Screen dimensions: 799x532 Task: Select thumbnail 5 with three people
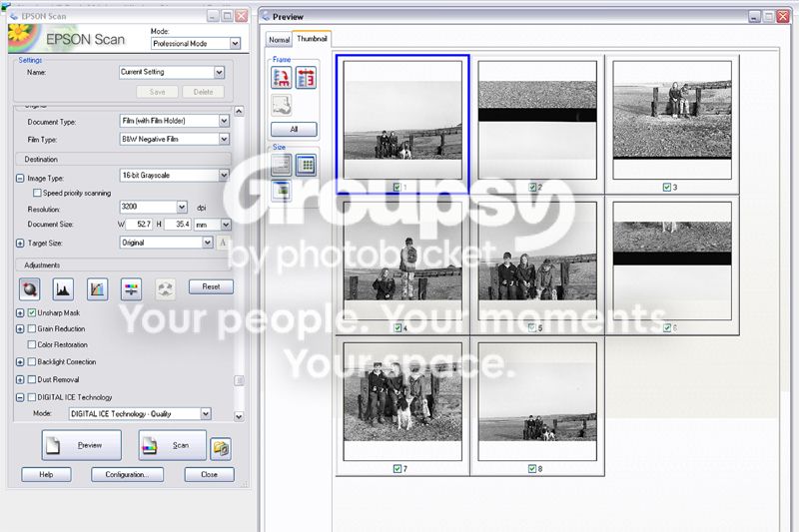tap(537, 261)
